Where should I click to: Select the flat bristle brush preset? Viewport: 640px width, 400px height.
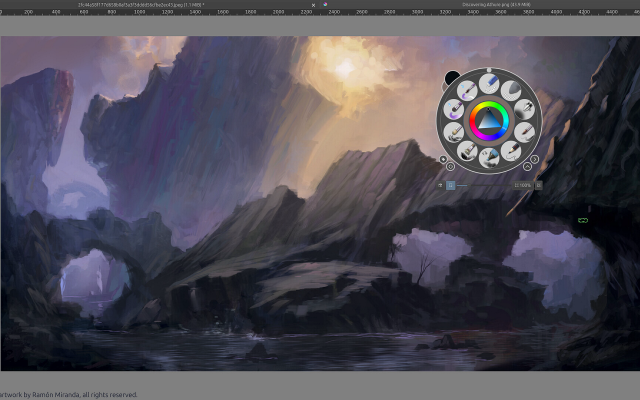[467, 151]
